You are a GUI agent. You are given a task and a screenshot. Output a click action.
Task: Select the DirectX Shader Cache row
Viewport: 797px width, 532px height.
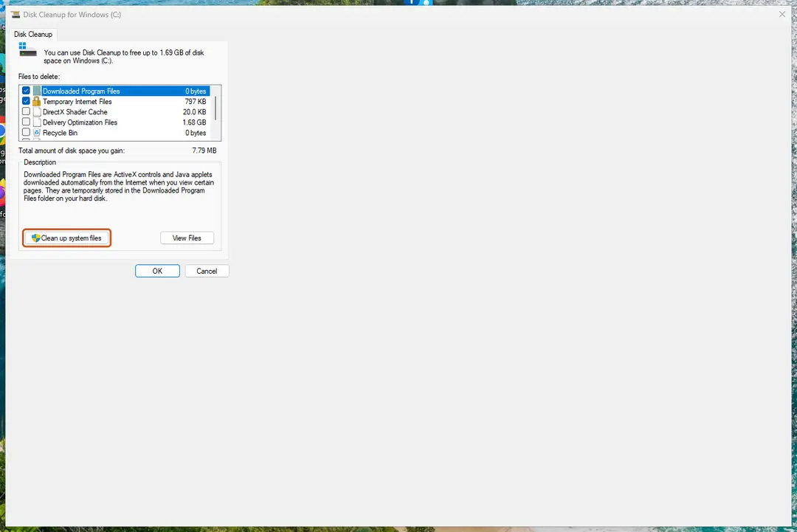click(114, 111)
